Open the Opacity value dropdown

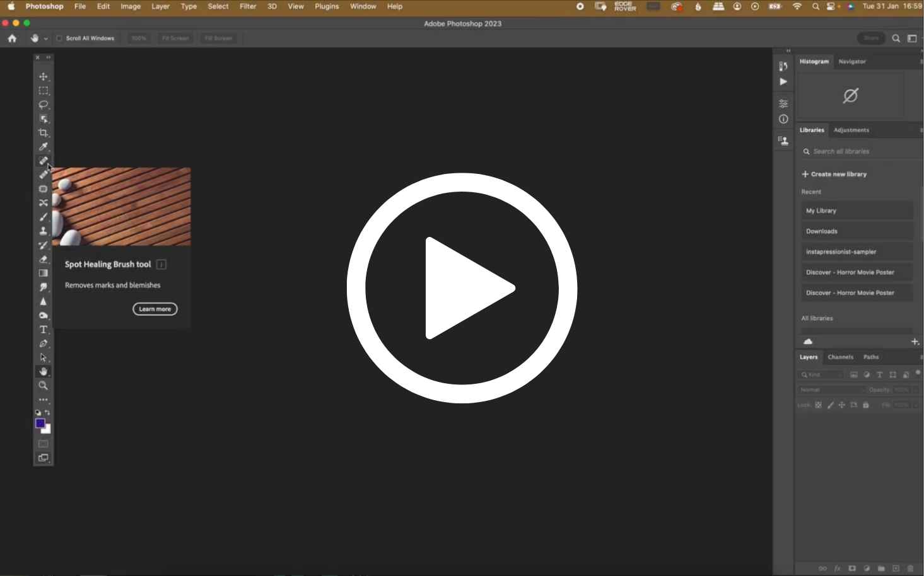[x=915, y=390]
